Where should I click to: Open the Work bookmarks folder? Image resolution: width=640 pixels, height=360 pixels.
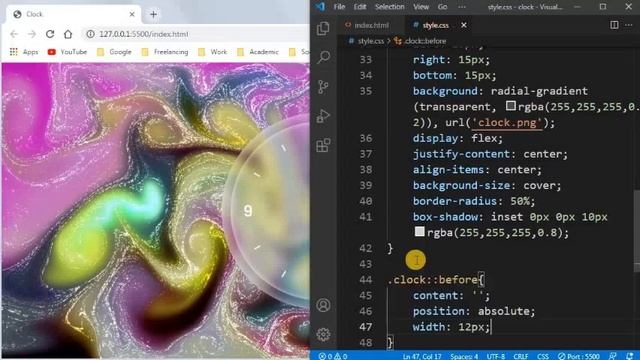pos(213,52)
